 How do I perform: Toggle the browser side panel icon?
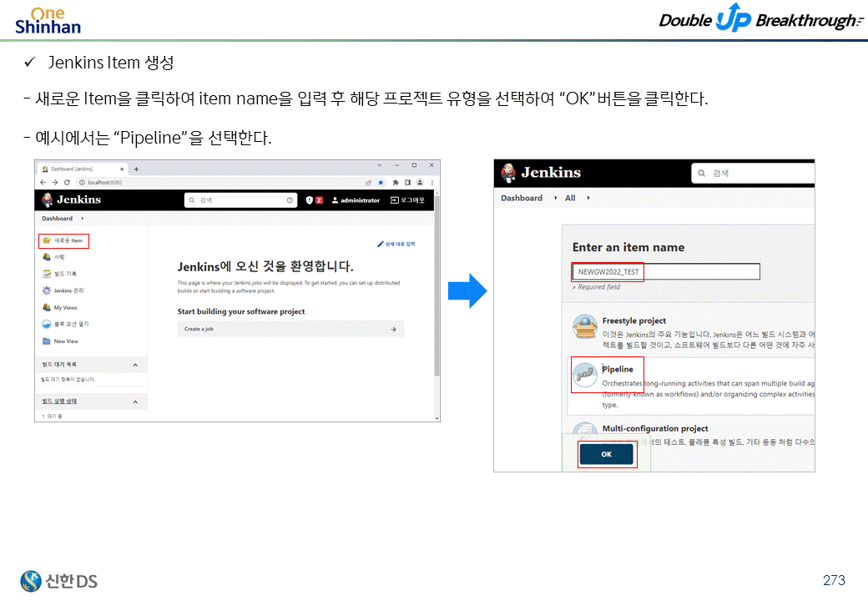coord(407,183)
